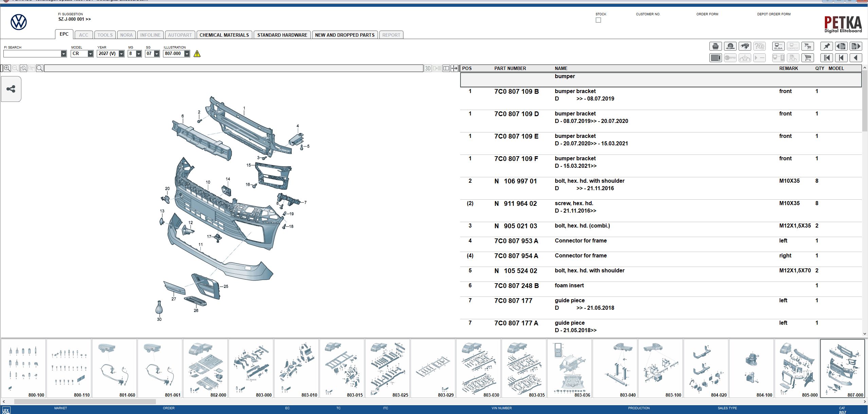Click the zoom-to-region magnifier icon
Image resolution: width=868 pixels, height=414 pixels.
(x=23, y=68)
